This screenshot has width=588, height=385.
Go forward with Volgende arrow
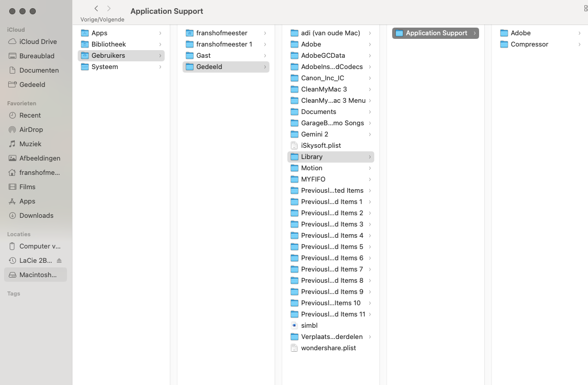click(x=109, y=8)
